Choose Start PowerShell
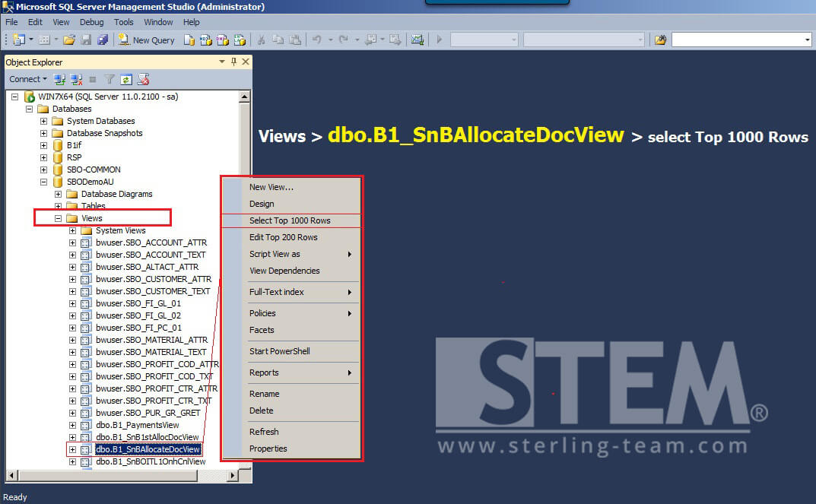816x504 pixels. point(291,351)
